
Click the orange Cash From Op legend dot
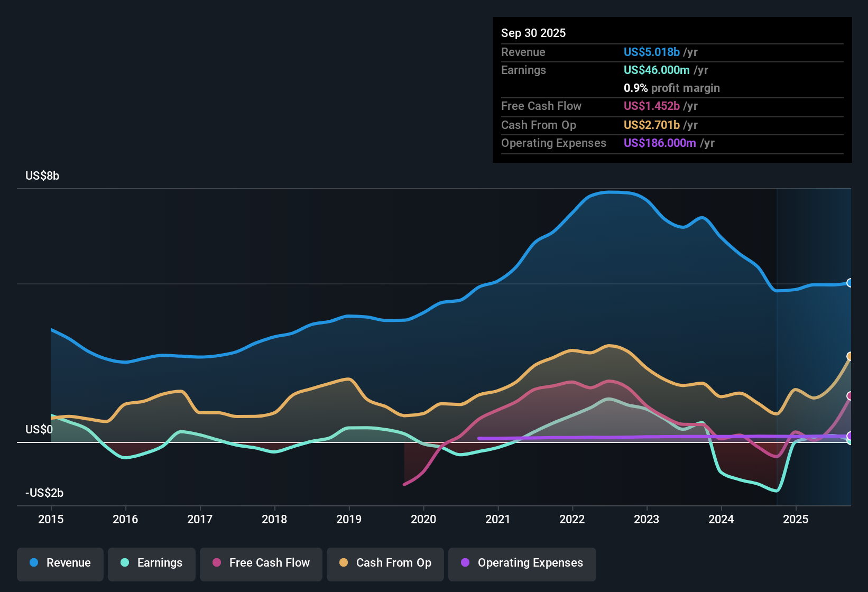coord(344,563)
